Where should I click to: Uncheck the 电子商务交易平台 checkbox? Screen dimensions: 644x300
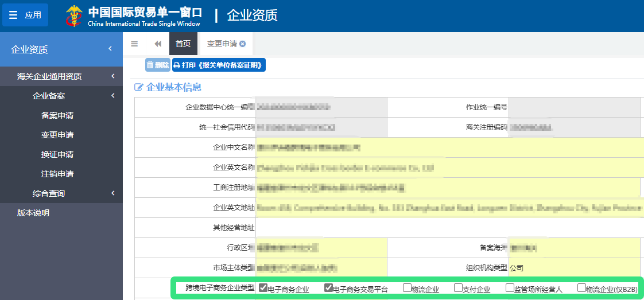pos(329,288)
